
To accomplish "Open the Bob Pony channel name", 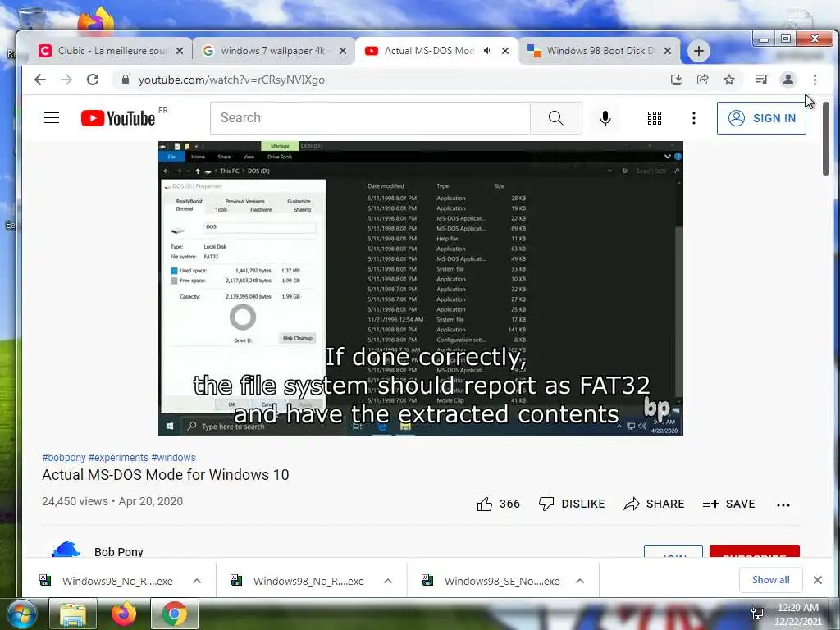I will (x=118, y=552).
